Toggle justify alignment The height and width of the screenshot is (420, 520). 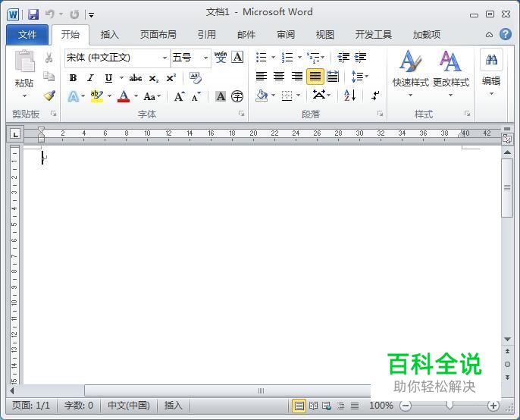tap(315, 77)
